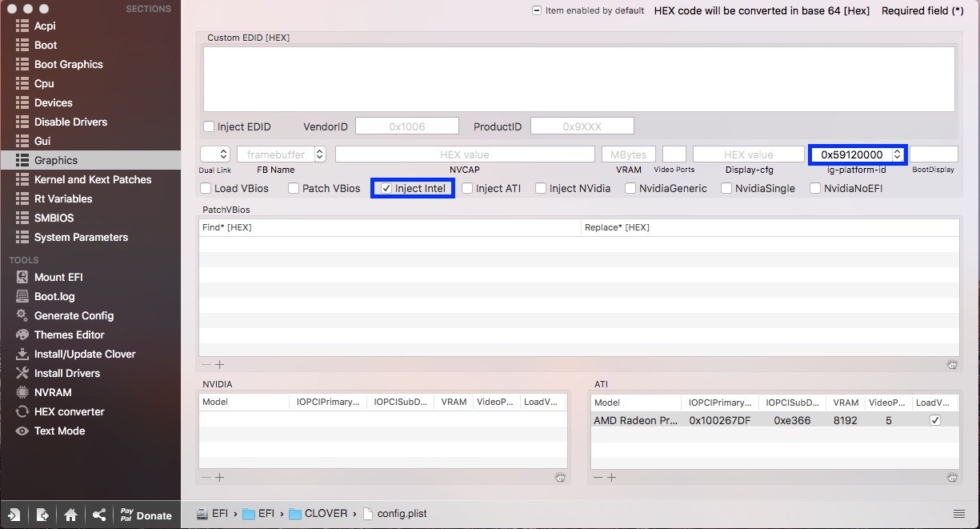The image size is (980, 529).
Task: Click the Custom EDID text area
Action: click(x=578, y=79)
